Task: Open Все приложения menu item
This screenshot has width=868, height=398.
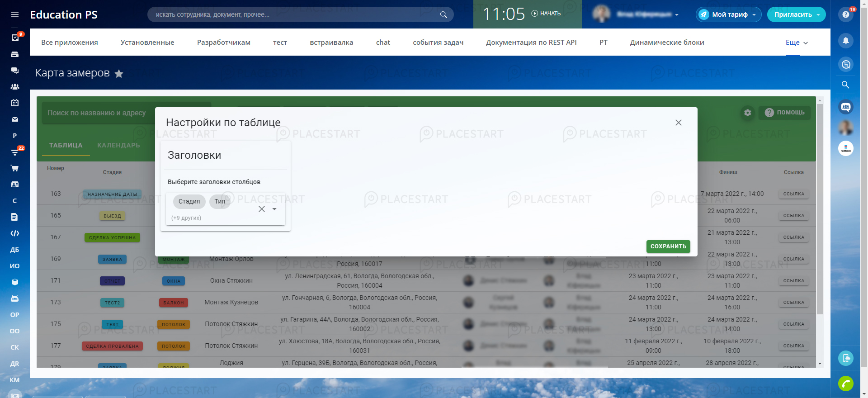Action: click(x=70, y=43)
